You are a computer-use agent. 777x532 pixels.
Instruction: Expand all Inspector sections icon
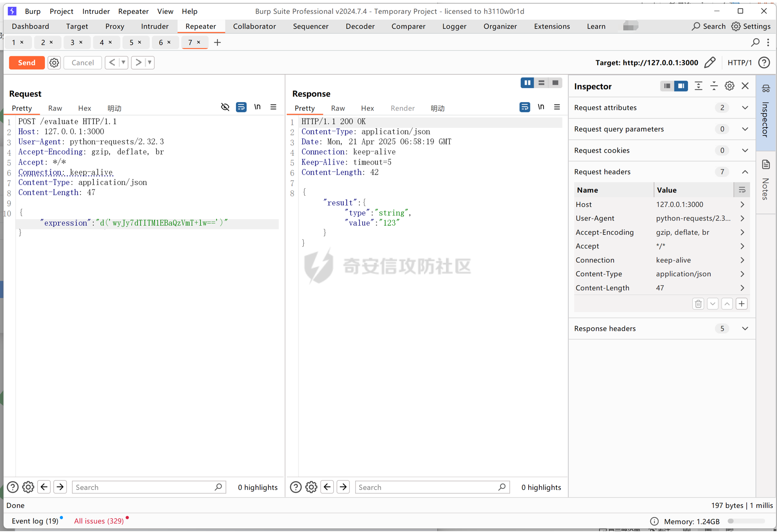click(698, 86)
